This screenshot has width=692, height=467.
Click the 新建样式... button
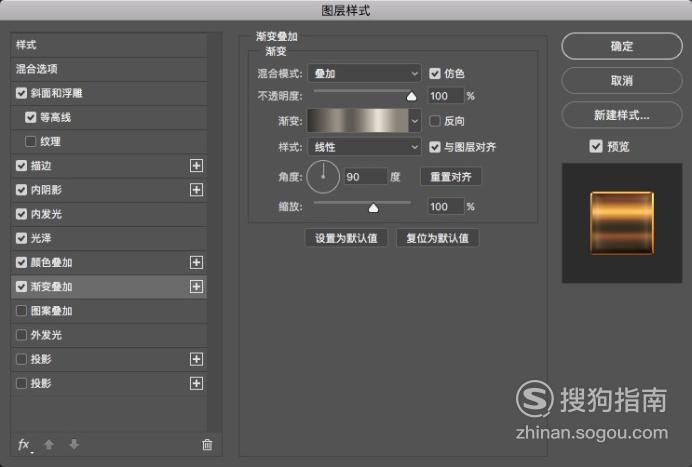(622, 115)
